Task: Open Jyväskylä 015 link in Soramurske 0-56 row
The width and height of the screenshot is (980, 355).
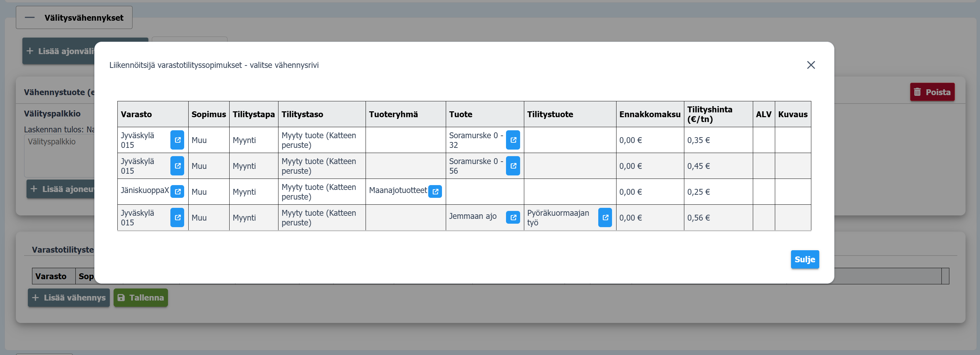Action: click(177, 166)
